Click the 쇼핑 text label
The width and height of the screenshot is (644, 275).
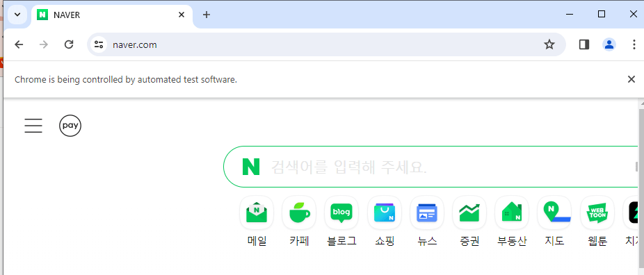tap(385, 242)
